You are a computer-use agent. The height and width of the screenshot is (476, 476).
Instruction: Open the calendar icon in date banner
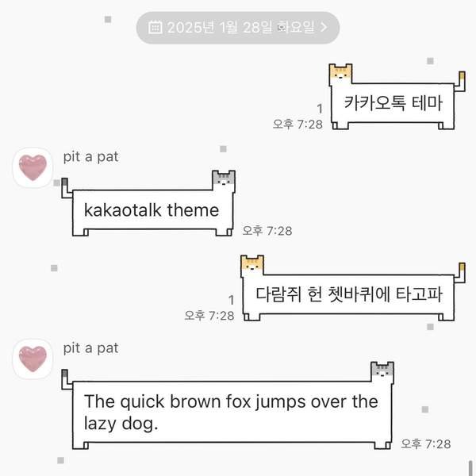coord(155,27)
